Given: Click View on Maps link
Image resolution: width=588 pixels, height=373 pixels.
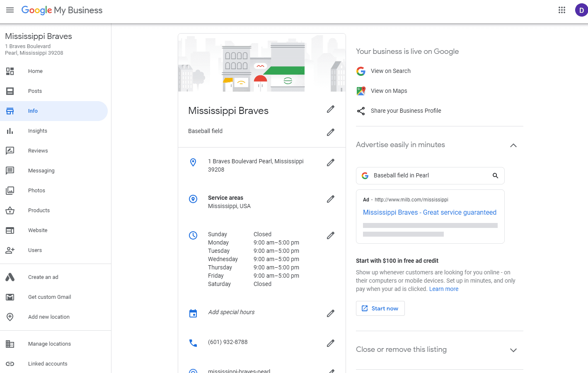Looking at the screenshot, I should tap(389, 91).
